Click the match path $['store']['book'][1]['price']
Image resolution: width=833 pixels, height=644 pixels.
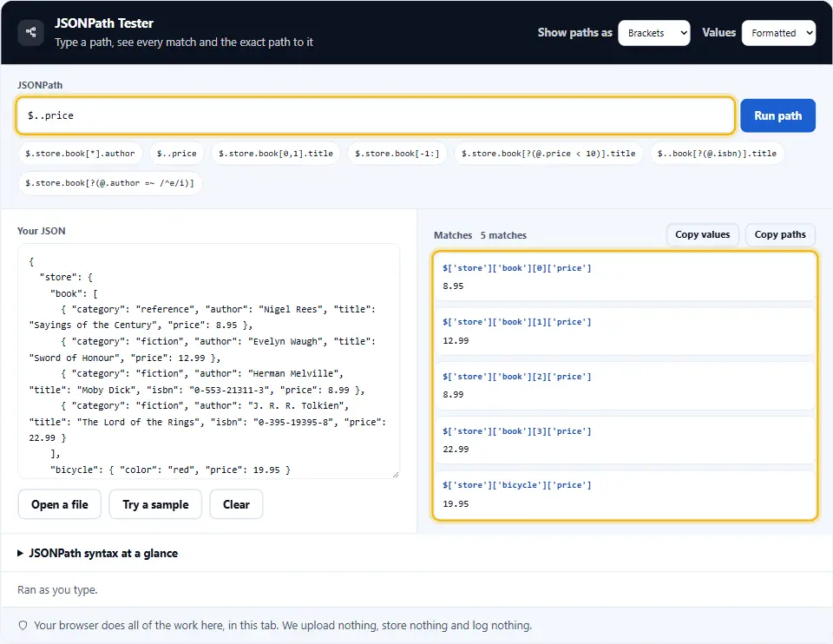(517, 322)
